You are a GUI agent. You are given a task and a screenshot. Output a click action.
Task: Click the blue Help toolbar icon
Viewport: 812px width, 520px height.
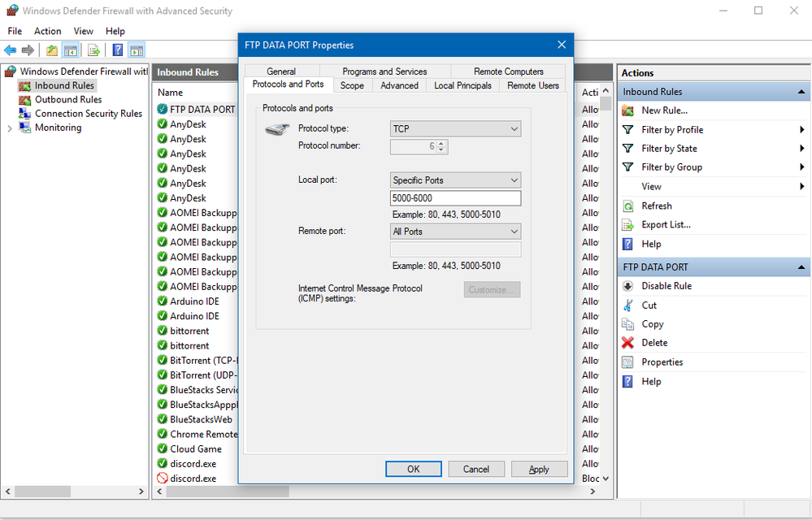118,50
